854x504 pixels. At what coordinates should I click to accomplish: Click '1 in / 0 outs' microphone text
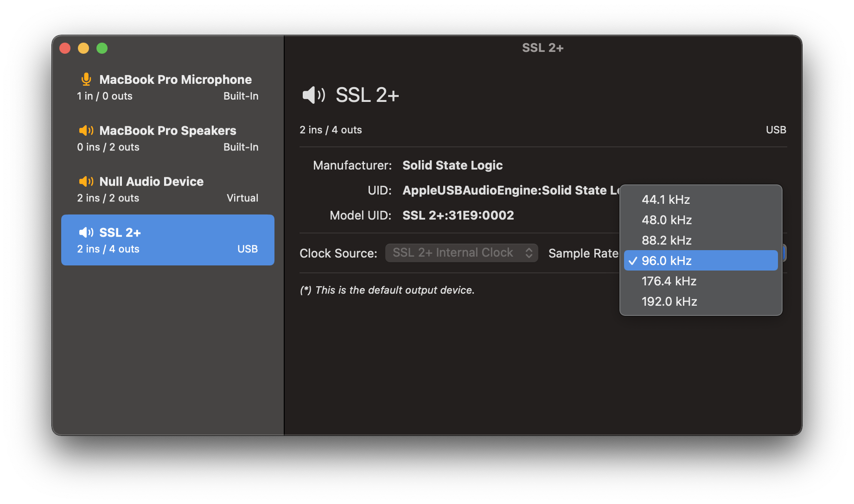tap(105, 96)
